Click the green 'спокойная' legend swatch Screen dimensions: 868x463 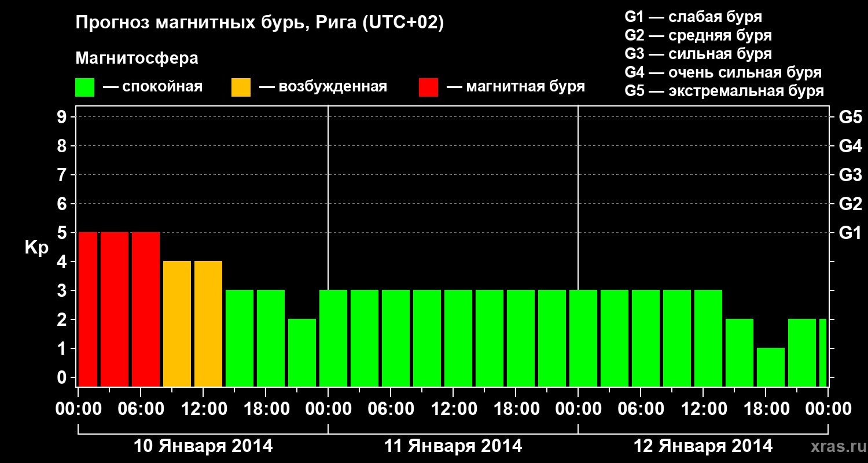[x=85, y=87]
